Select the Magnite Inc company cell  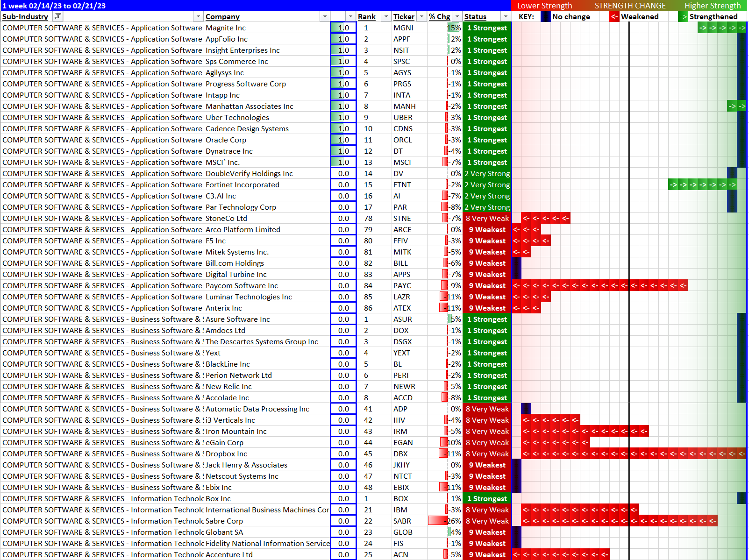click(x=267, y=28)
